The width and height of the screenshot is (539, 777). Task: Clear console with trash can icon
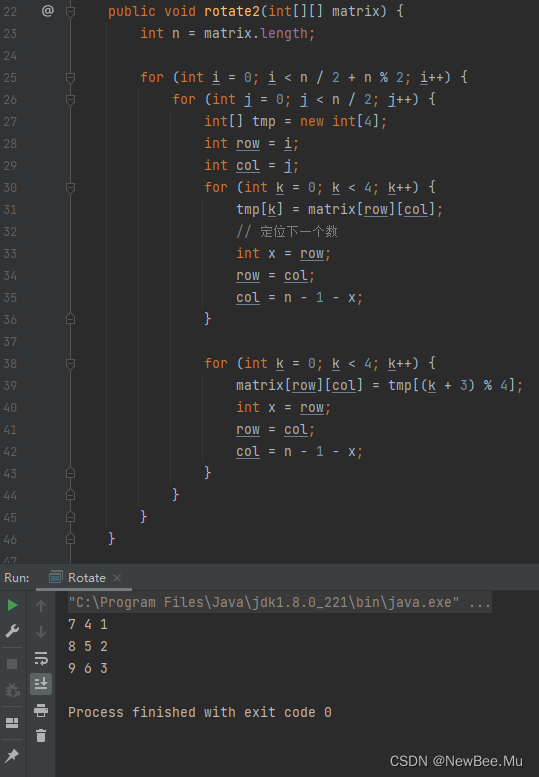41,735
